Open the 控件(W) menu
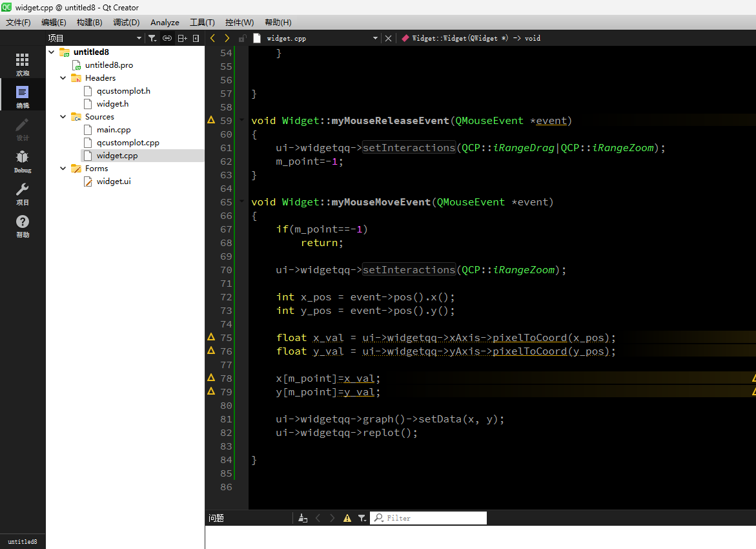Viewport: 756px width, 549px height. [x=239, y=22]
